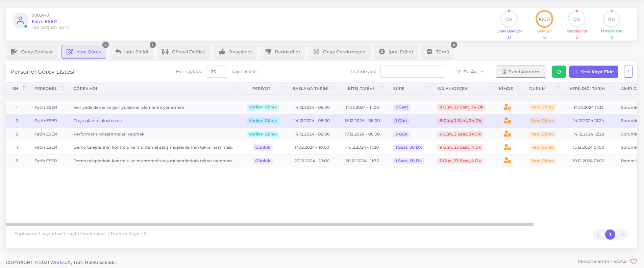Click the Kimde person icon in row 1

coord(507,107)
